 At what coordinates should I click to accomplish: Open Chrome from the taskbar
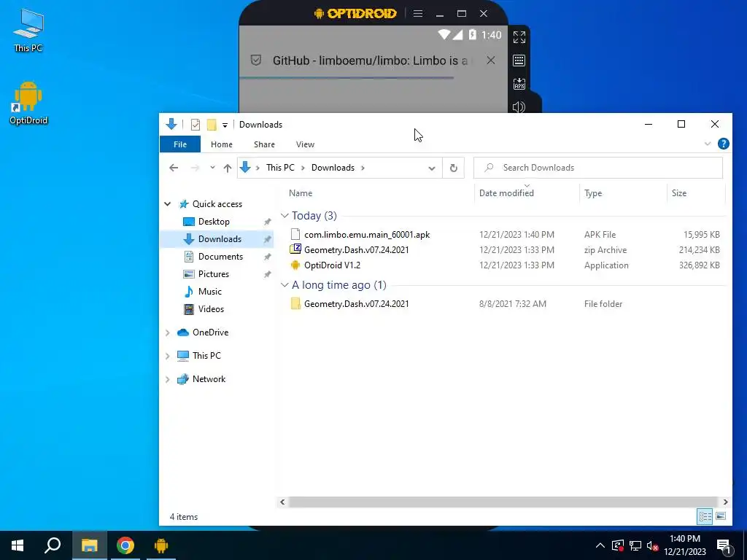click(x=125, y=545)
